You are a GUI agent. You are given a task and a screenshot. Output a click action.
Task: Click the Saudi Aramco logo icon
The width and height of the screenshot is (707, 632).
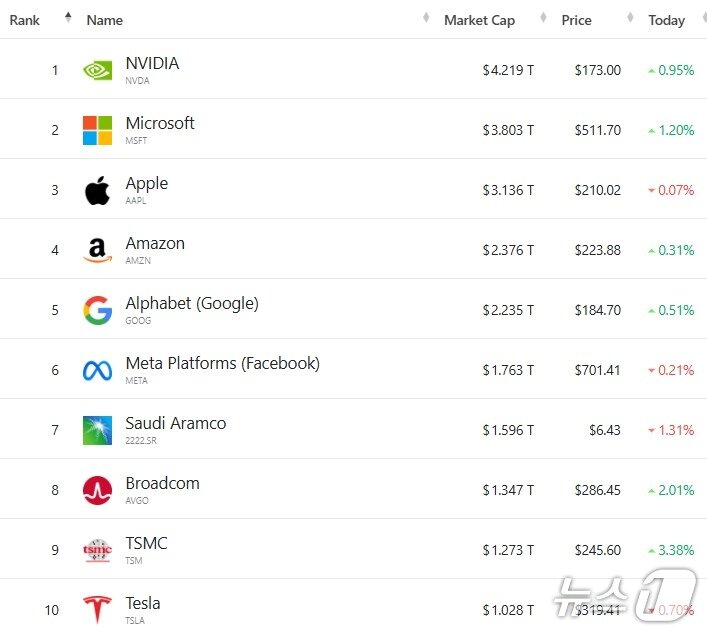(97, 430)
